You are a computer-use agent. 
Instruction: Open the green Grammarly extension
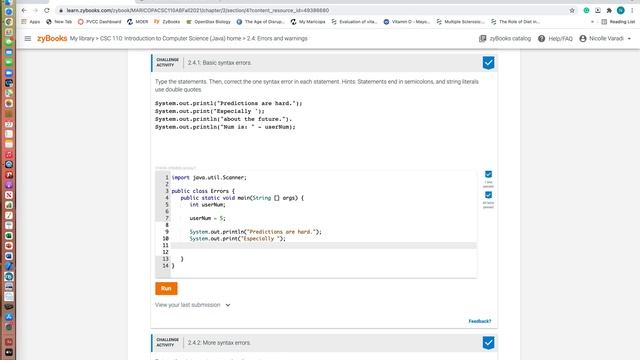(586, 10)
